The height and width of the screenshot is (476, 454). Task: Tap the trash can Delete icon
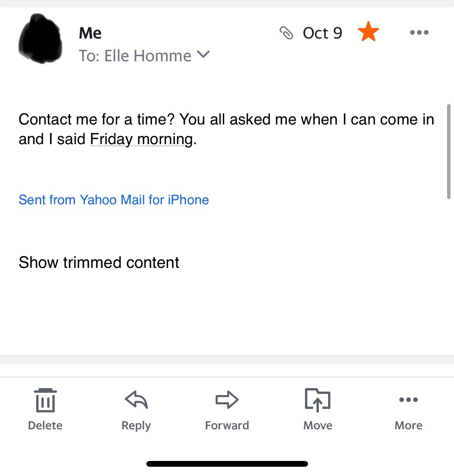point(45,401)
